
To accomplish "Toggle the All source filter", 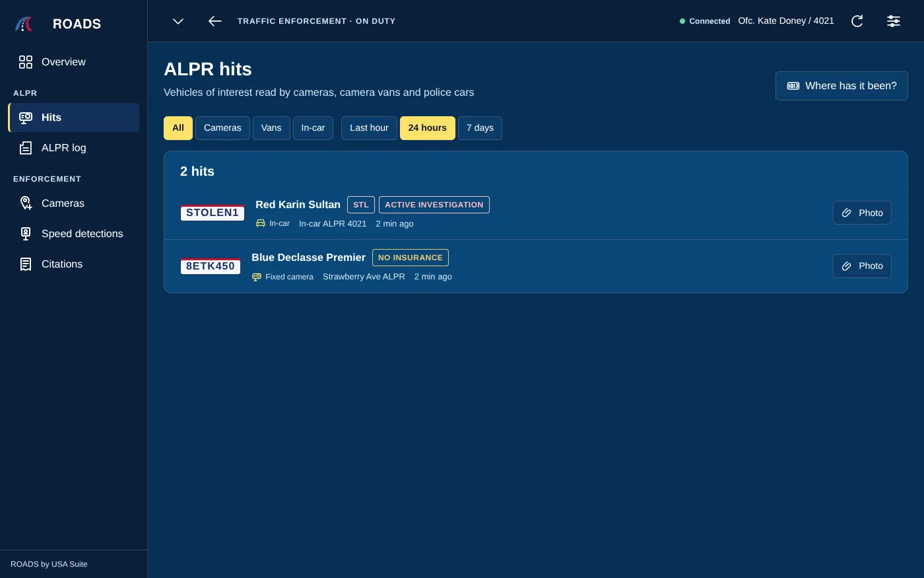I will point(178,128).
